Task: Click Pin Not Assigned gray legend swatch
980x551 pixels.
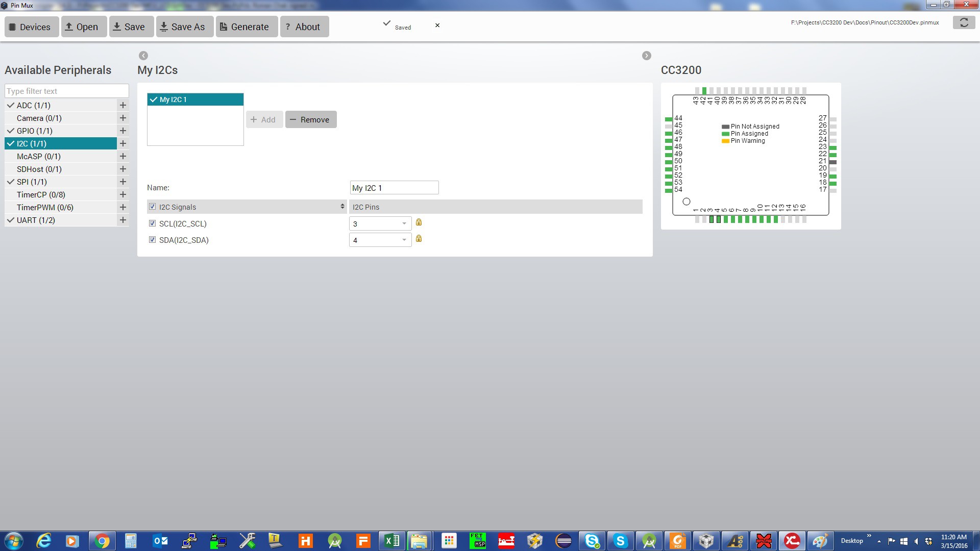Action: click(725, 127)
